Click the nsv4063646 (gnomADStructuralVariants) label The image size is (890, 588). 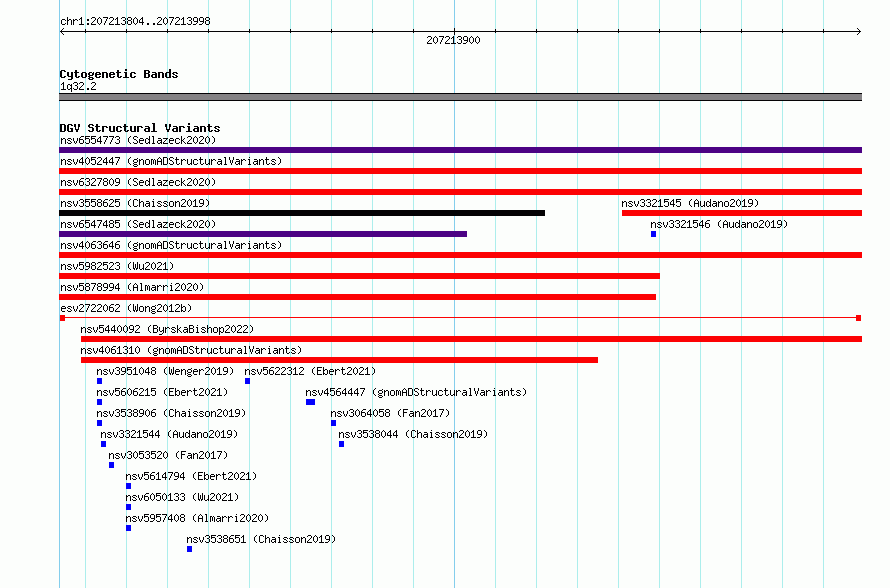coord(171,245)
